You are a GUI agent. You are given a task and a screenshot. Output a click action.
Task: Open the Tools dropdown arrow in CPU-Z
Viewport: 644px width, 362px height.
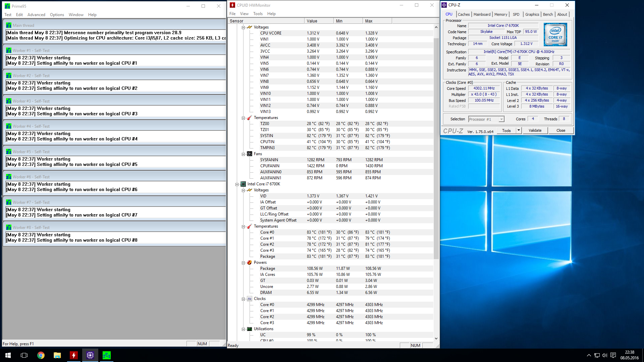coord(519,130)
